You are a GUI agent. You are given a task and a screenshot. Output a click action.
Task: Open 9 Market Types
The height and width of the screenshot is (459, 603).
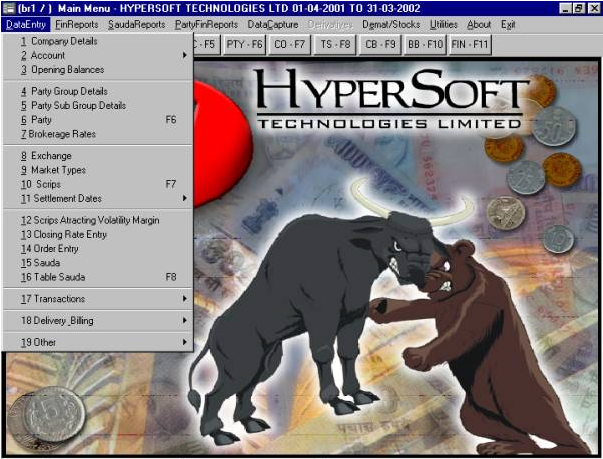[98, 170]
